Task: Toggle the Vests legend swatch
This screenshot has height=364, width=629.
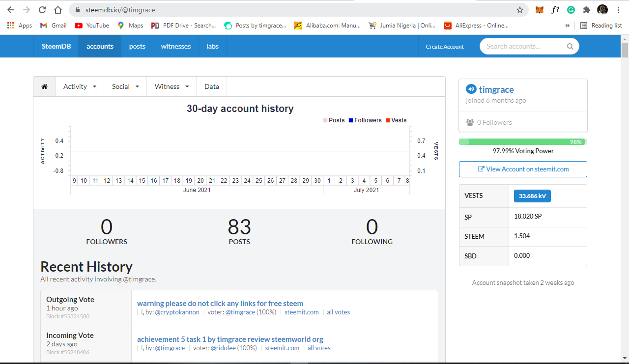Action: click(388, 120)
